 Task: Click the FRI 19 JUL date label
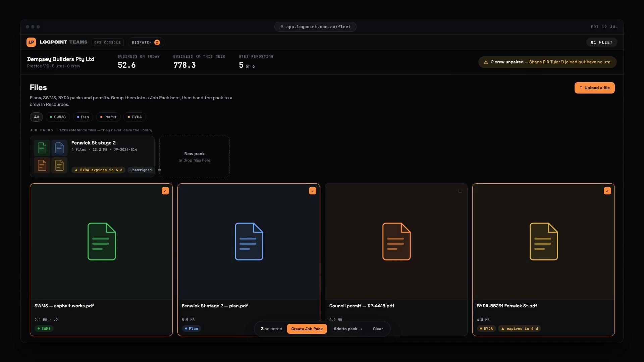point(604,27)
